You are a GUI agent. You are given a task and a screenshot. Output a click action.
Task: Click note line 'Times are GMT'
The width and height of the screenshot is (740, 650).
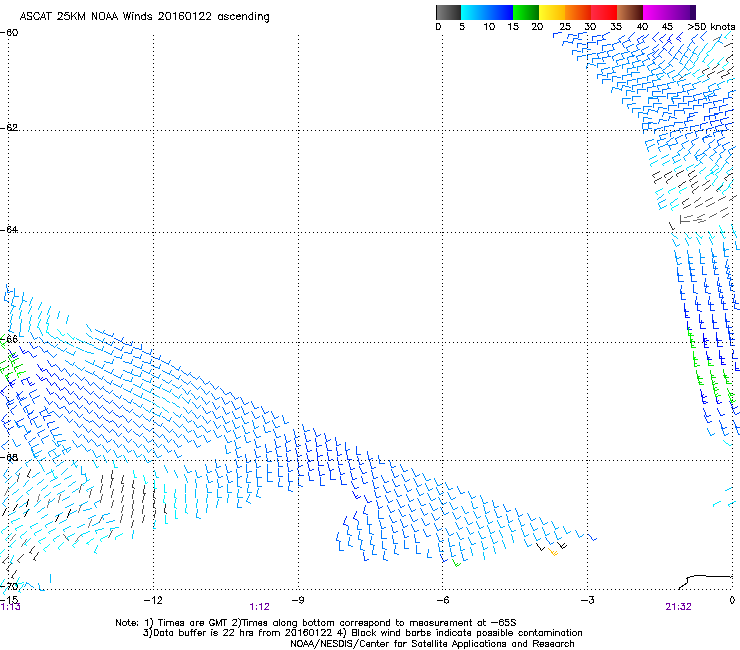(x=316, y=623)
